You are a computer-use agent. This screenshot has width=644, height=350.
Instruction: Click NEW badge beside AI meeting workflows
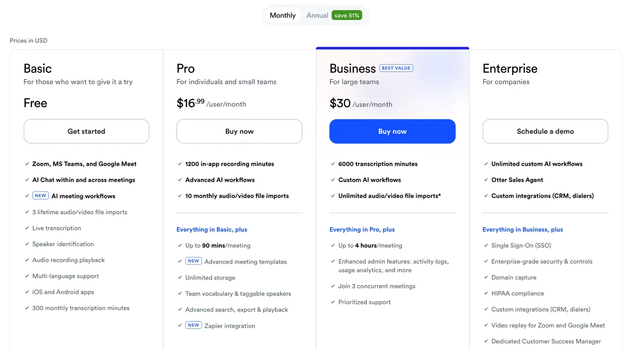pos(40,196)
